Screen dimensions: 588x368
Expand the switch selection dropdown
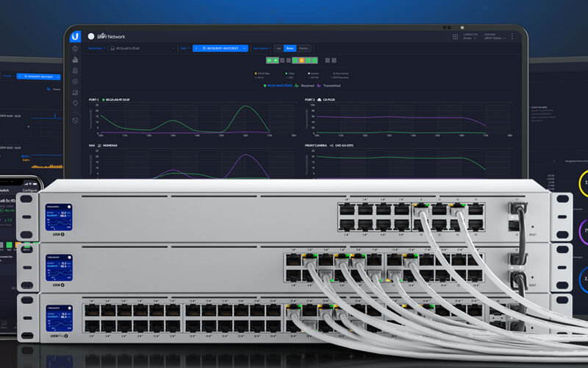tap(128, 48)
